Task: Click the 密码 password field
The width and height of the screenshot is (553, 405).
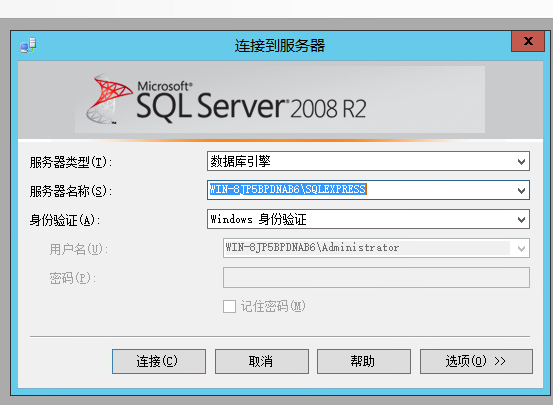Action: 376,277
